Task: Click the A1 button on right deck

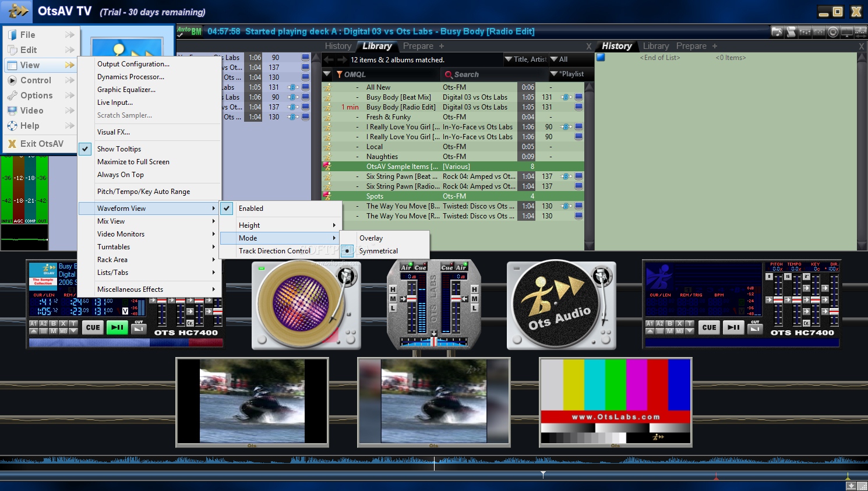Action: [x=650, y=323]
